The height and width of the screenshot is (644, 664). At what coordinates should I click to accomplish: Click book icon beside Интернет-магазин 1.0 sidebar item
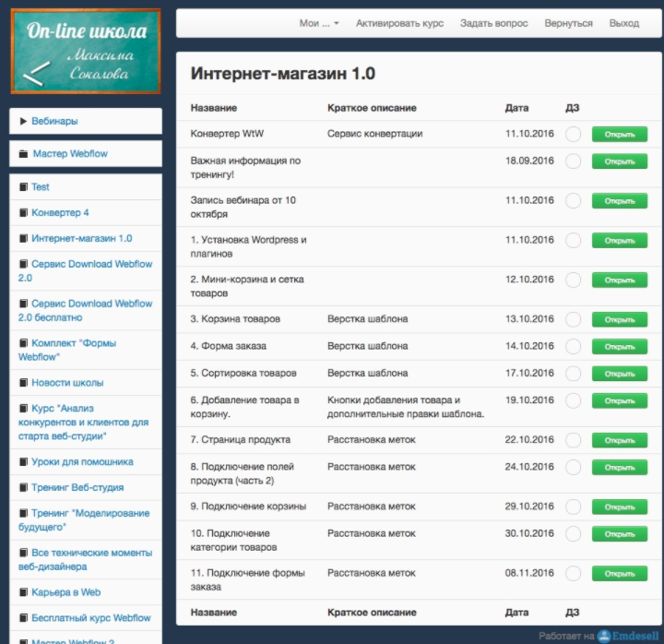click(x=24, y=239)
